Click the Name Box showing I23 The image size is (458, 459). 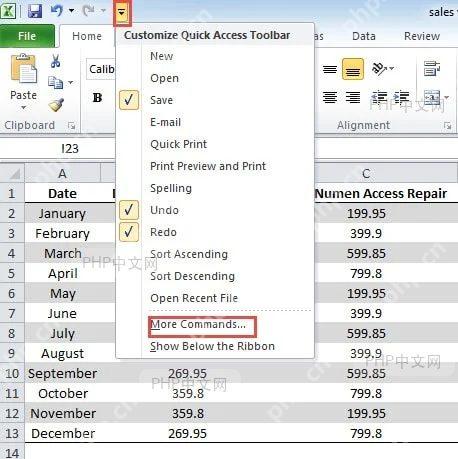click(x=57, y=148)
